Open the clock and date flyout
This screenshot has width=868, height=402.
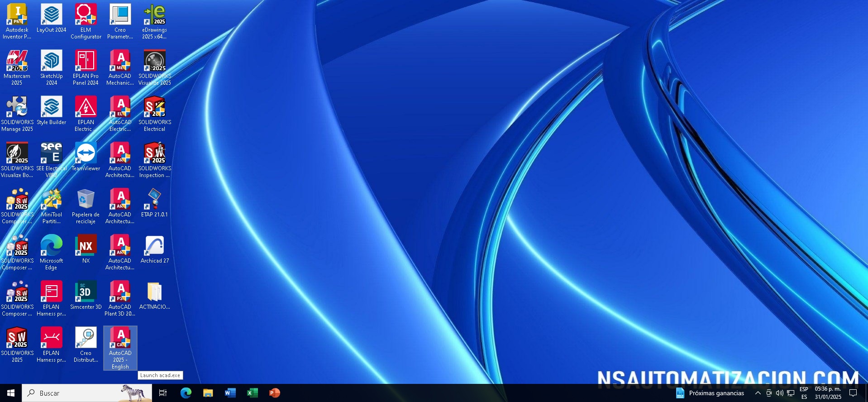828,393
